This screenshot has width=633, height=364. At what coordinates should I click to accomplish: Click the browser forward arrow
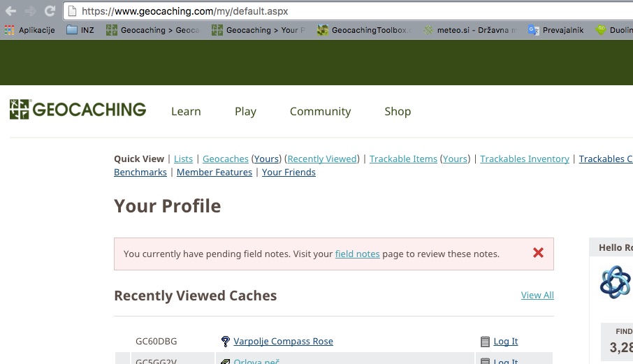point(30,11)
